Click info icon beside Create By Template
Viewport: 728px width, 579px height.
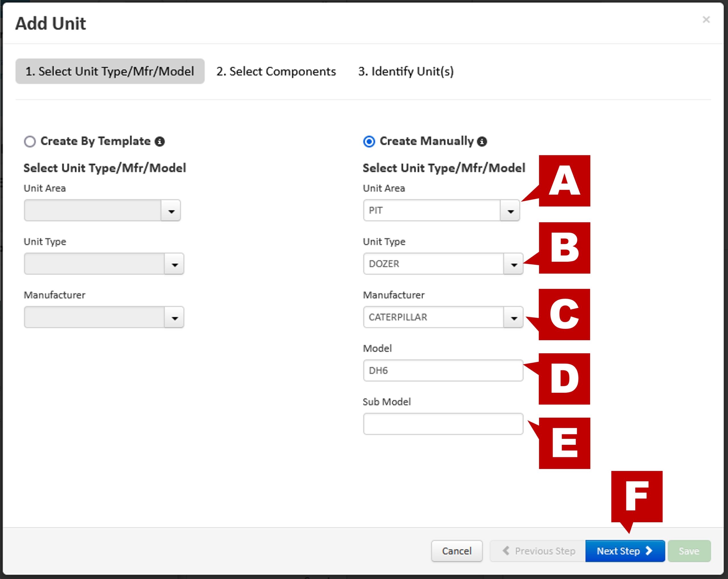coord(159,141)
